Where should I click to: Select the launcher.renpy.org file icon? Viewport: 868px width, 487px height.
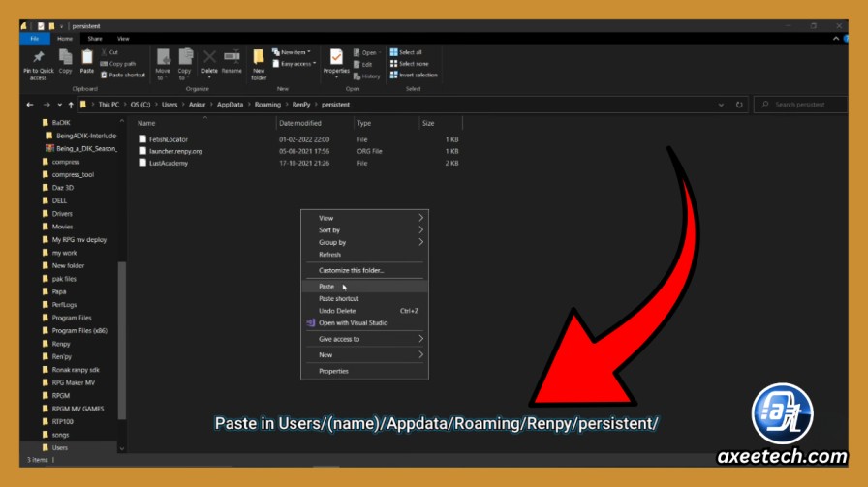point(142,151)
